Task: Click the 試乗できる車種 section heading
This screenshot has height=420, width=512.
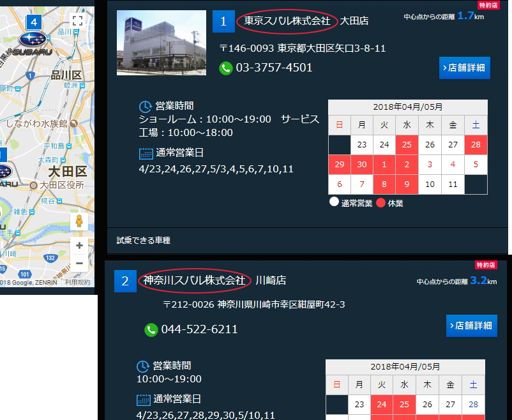Action: click(144, 241)
